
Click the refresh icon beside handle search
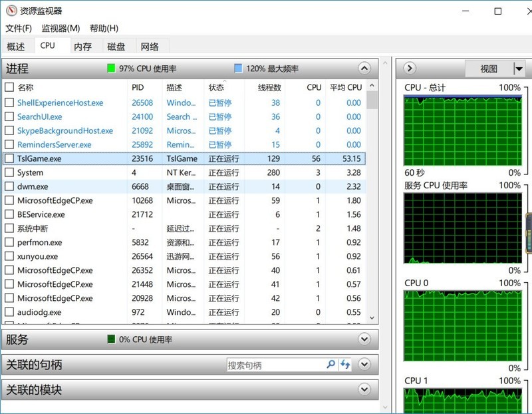[345, 365]
